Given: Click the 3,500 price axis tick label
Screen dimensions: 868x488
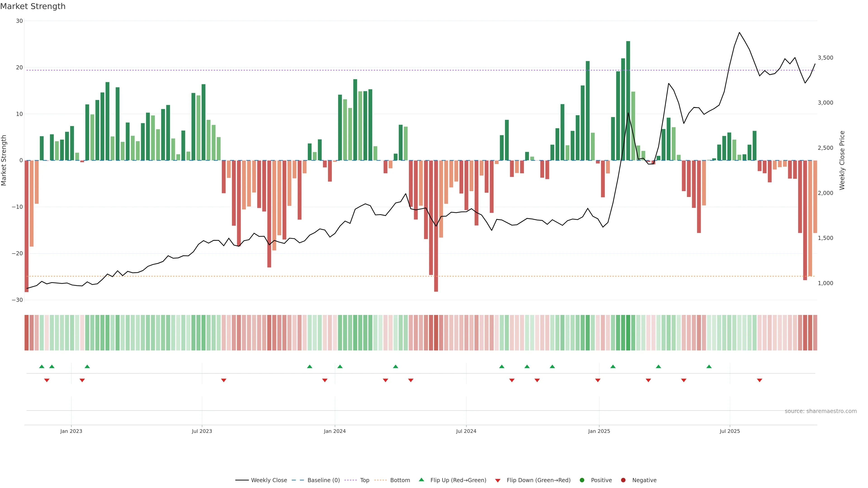Looking at the screenshot, I should point(825,58).
